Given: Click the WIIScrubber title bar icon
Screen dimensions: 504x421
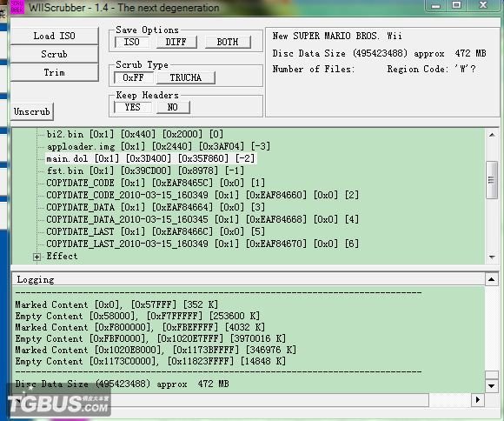Looking at the screenshot, I should (x=17, y=7).
